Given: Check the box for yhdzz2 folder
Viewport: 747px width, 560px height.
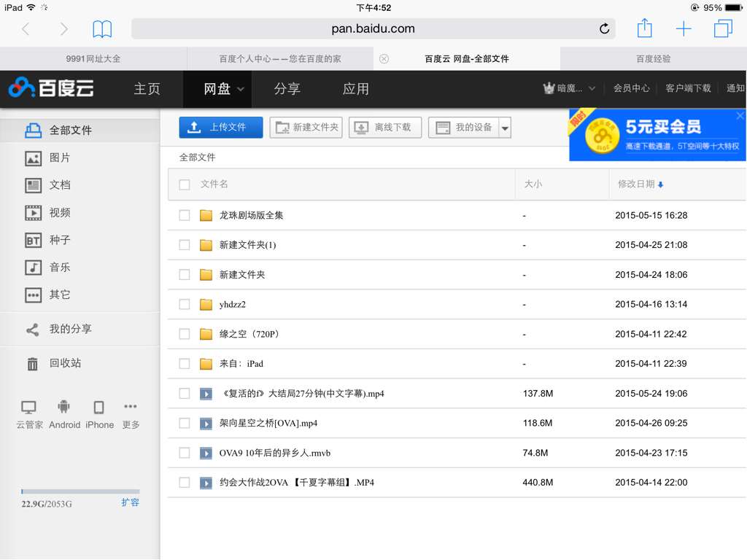Looking at the screenshot, I should click(x=185, y=304).
